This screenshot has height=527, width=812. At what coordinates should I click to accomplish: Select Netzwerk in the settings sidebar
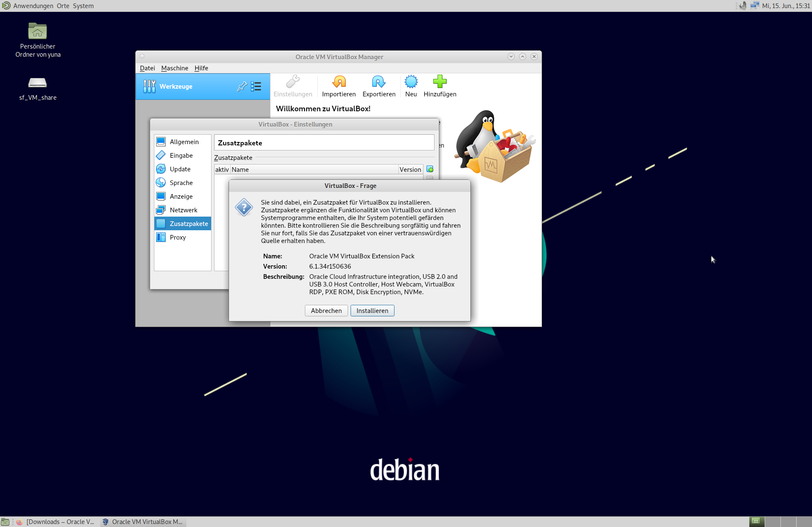[x=183, y=210]
